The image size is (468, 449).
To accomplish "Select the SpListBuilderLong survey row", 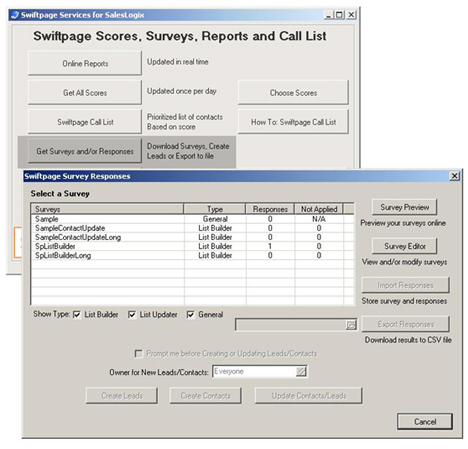I will (x=192, y=255).
